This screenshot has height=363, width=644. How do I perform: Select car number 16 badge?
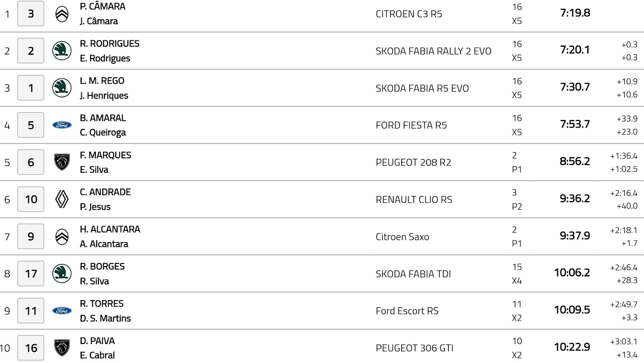click(31, 348)
